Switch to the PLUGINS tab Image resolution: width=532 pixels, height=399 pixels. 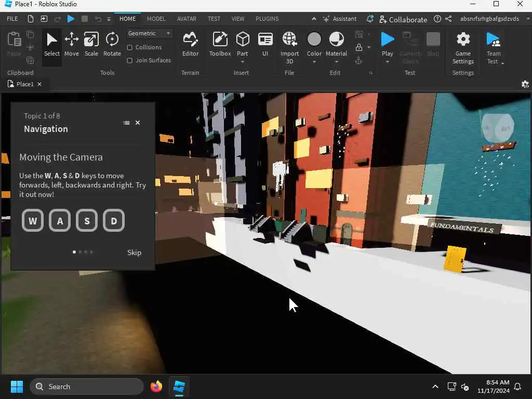click(x=267, y=19)
